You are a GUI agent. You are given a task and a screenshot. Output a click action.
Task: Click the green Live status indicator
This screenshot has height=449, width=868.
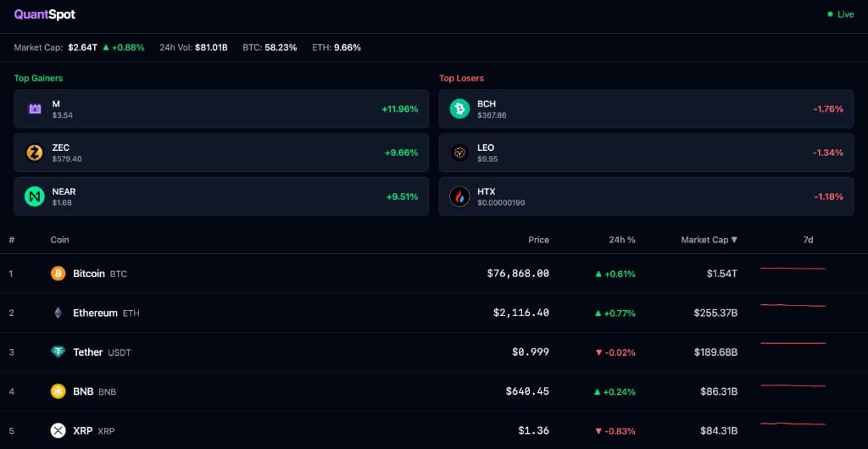840,14
